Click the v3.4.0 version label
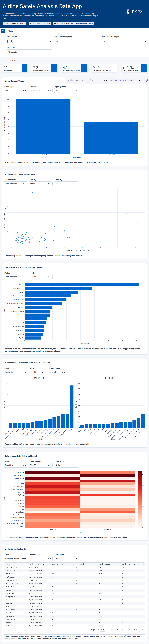 (x=106, y=80)
